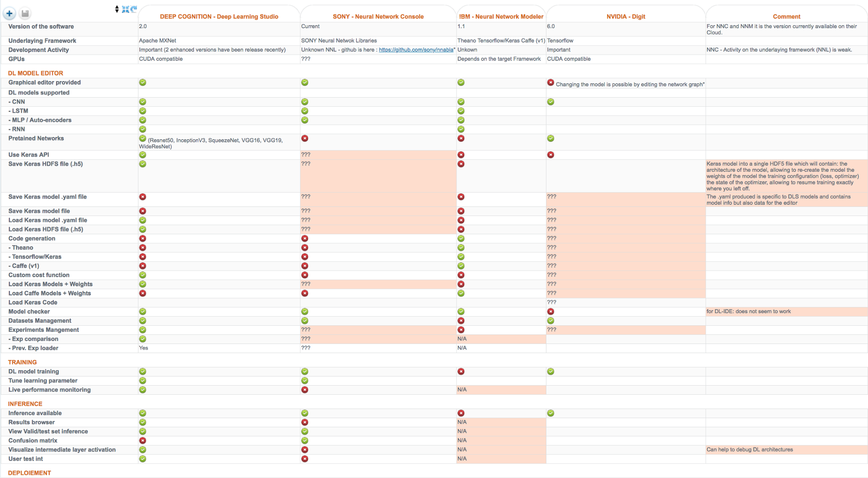This screenshot has height=478, width=868.
Task: Click the INFERENCE section heading
Action: [25, 404]
